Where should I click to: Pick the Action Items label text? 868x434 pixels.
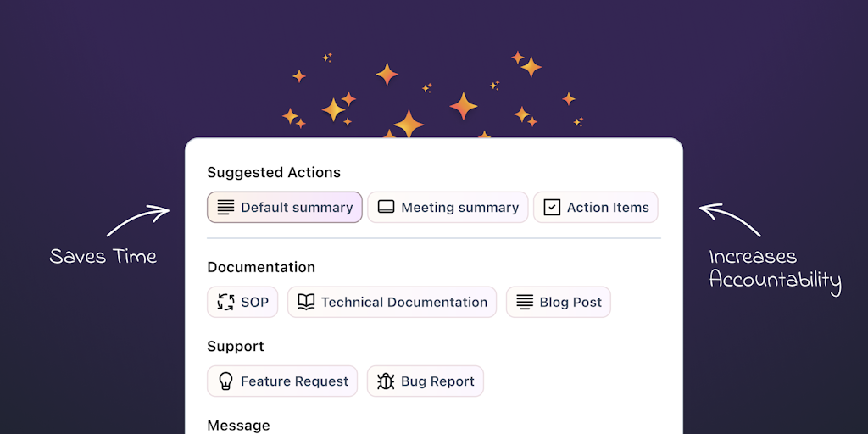(x=608, y=208)
